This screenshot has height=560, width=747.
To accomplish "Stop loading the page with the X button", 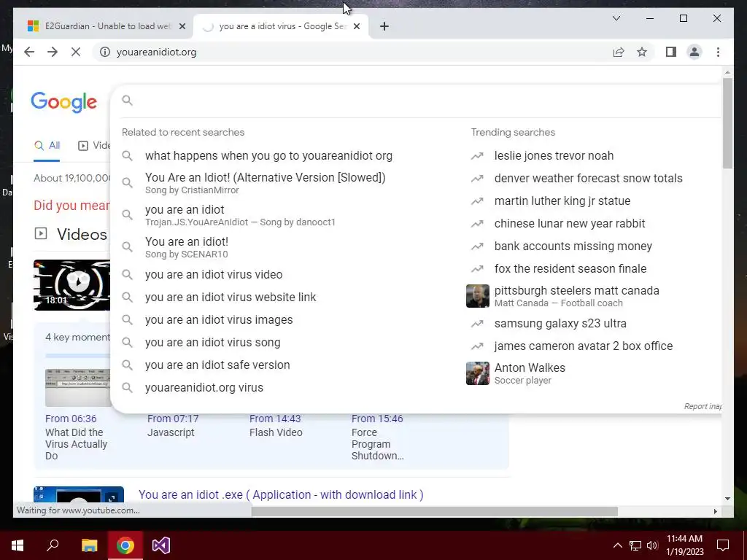I will click(x=76, y=52).
